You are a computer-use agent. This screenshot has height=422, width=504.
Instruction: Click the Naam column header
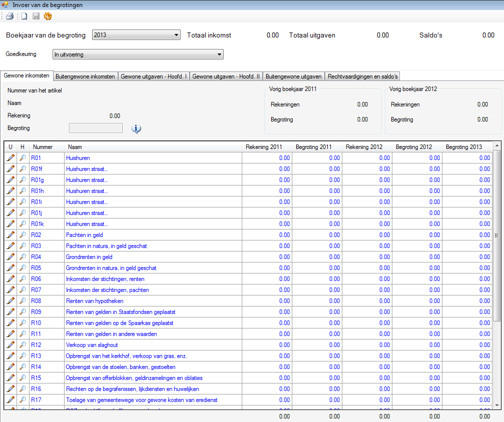153,147
